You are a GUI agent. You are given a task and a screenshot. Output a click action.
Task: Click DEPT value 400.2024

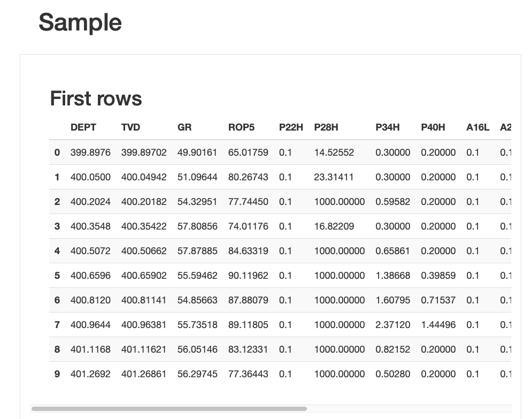90,202
